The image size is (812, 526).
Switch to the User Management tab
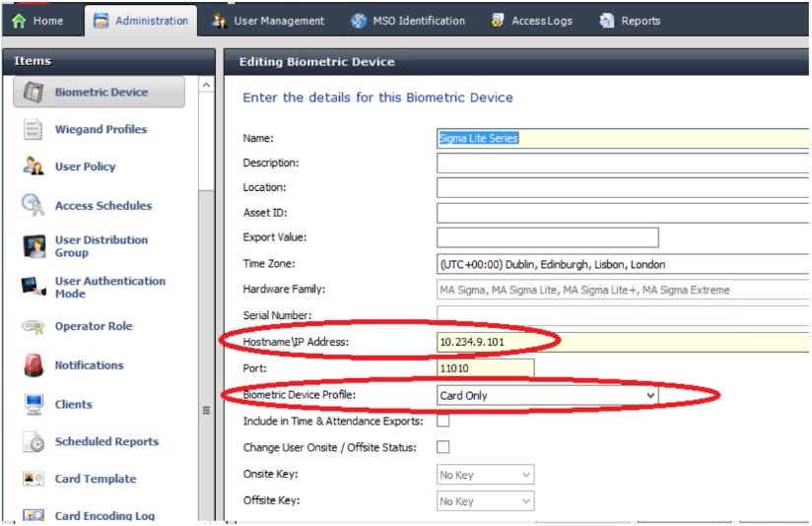(x=269, y=21)
